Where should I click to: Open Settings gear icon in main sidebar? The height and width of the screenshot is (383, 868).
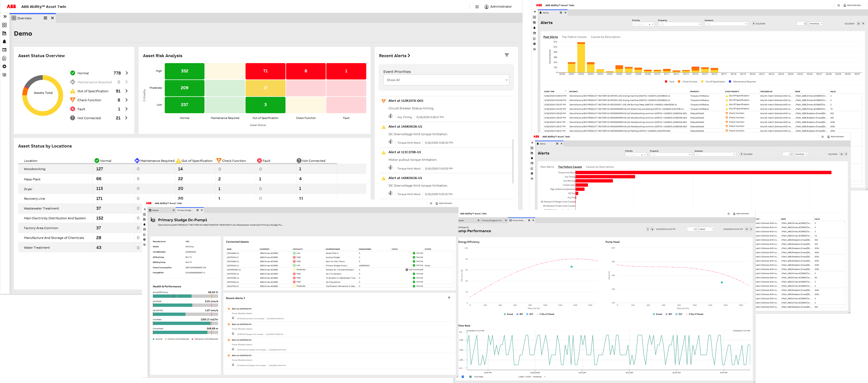point(4,66)
